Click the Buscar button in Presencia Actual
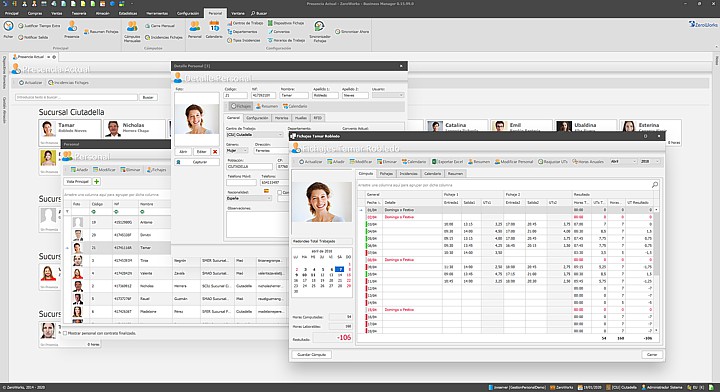Image resolution: width=720 pixels, height=392 pixels. 148,97
